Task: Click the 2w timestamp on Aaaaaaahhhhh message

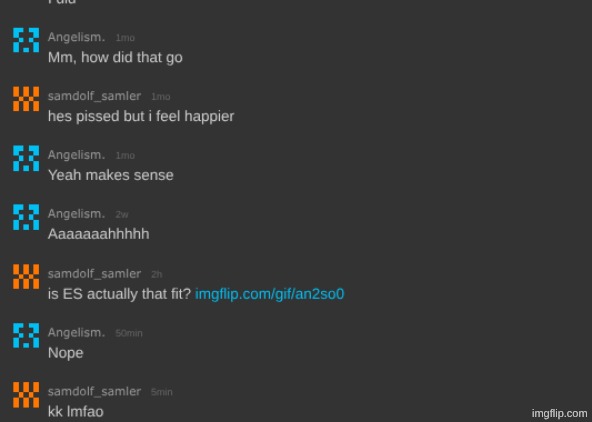Action: pyautogui.click(x=122, y=214)
